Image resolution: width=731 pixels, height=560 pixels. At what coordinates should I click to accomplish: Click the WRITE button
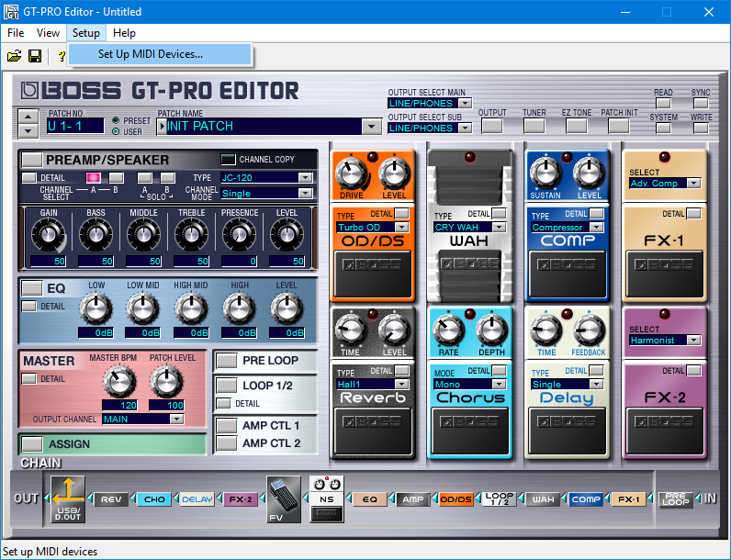coord(701,129)
